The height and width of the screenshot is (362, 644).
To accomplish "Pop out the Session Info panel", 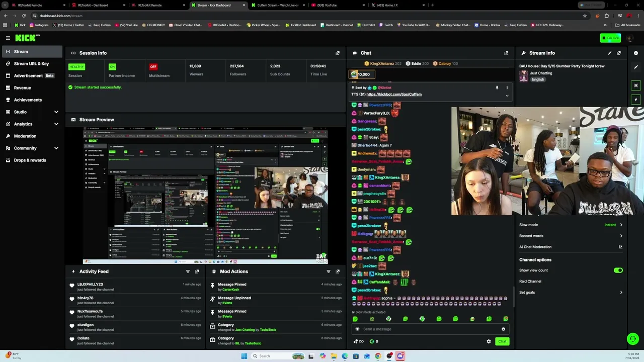I will point(338,53).
